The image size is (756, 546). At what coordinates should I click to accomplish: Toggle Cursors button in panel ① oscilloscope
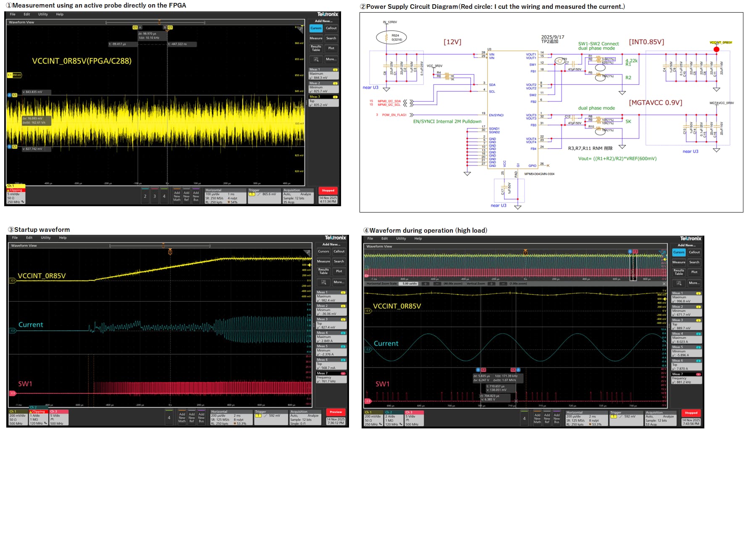[x=316, y=28]
